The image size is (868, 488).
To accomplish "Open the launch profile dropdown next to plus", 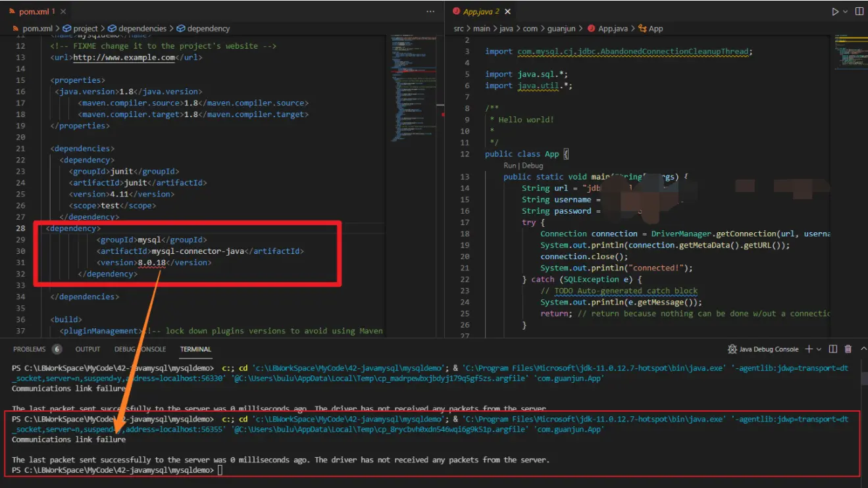I will click(x=819, y=349).
